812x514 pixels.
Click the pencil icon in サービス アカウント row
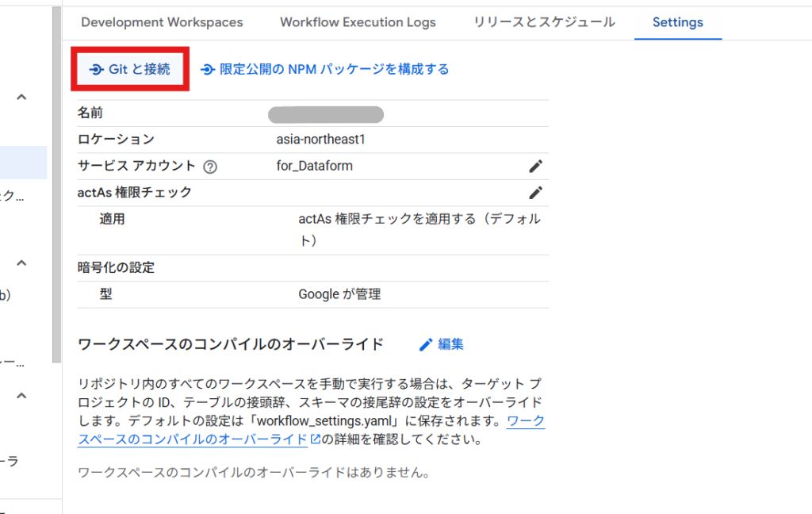coord(536,167)
